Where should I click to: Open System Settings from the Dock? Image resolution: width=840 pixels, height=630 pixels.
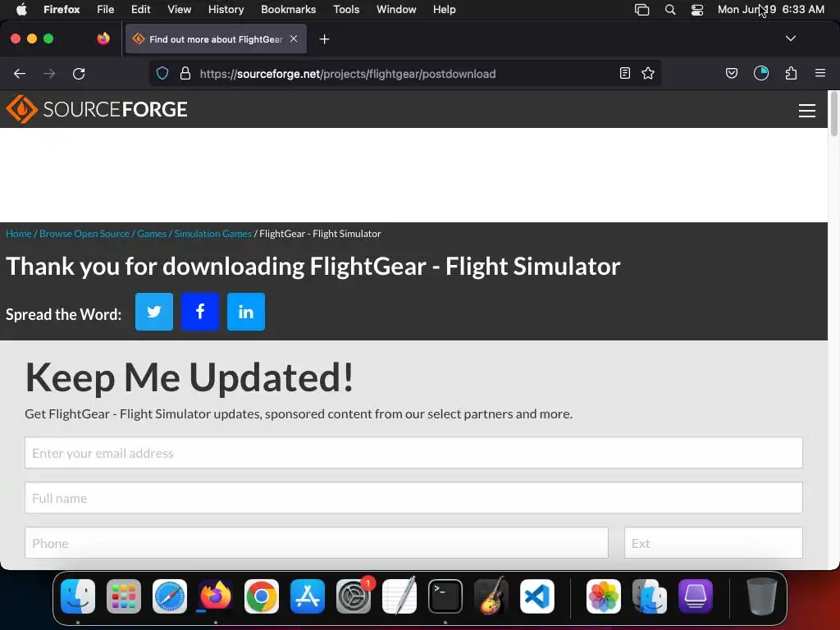tap(354, 596)
